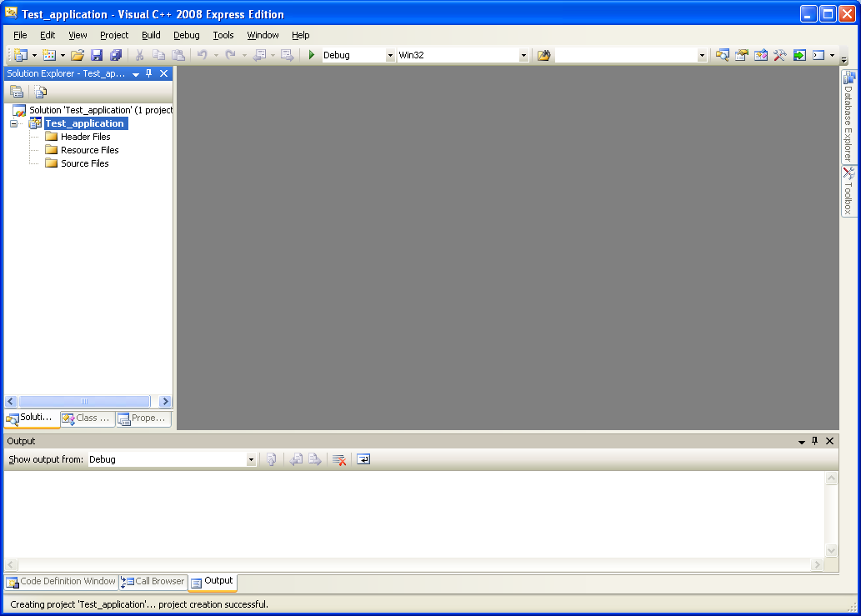Screen dimensions: 861x616
Task: Switch to the Solution Explorer tab
Action: tap(33, 418)
